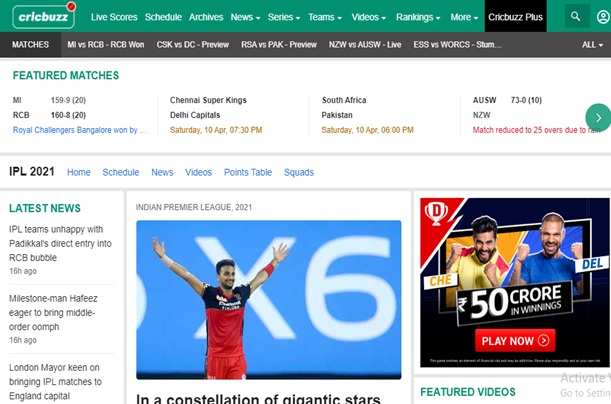Expand the More dropdown menu

(x=464, y=17)
